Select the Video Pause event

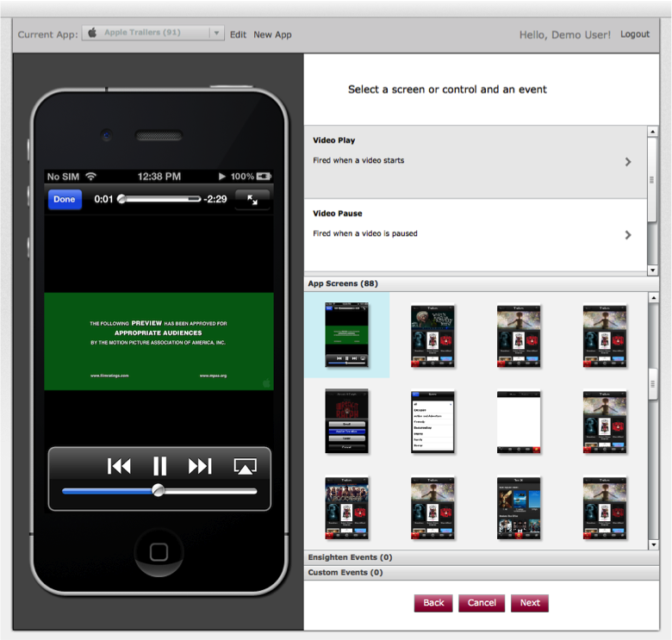(476, 235)
